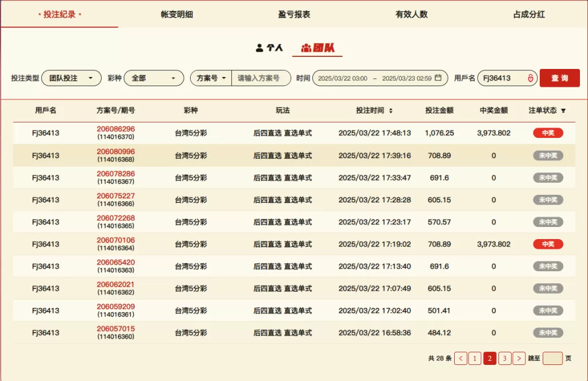The width and height of the screenshot is (588, 381).
Task: Go to previous page arrow
Action: click(x=461, y=359)
